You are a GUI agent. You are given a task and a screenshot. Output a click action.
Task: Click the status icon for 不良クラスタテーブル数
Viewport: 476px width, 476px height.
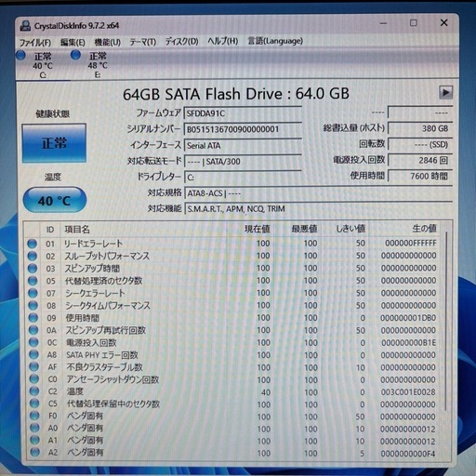click(x=33, y=367)
